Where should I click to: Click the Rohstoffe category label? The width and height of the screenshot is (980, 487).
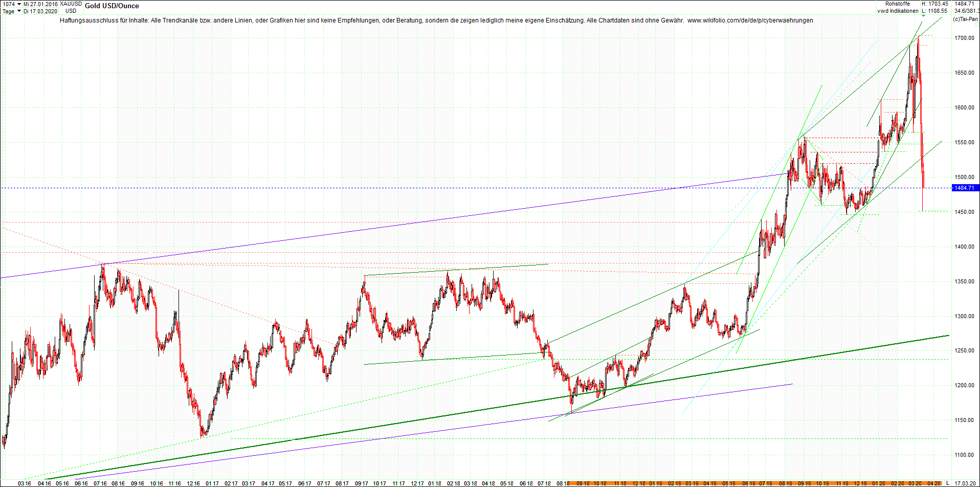pos(898,4)
